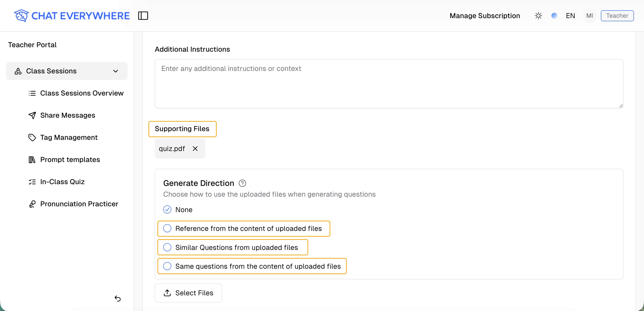Remove the quiz.pdf file with X
This screenshot has width=644, height=311.
[195, 149]
